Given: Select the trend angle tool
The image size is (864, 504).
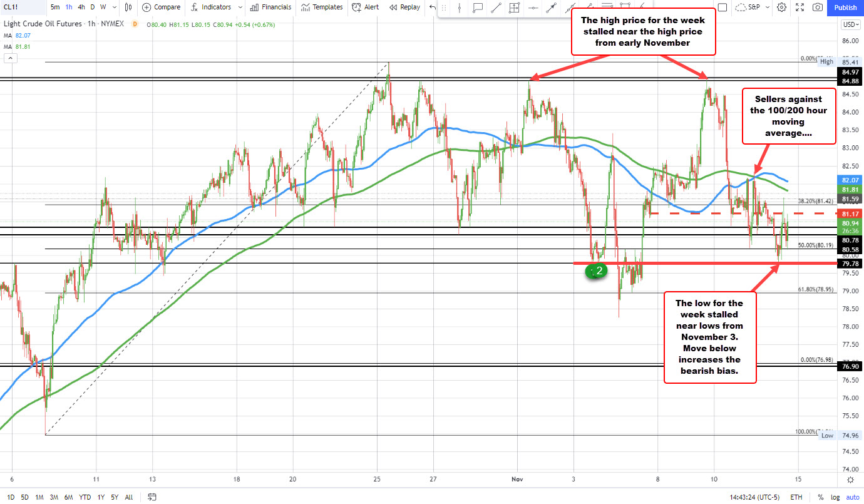Looking at the screenshot, I should tap(570, 8).
